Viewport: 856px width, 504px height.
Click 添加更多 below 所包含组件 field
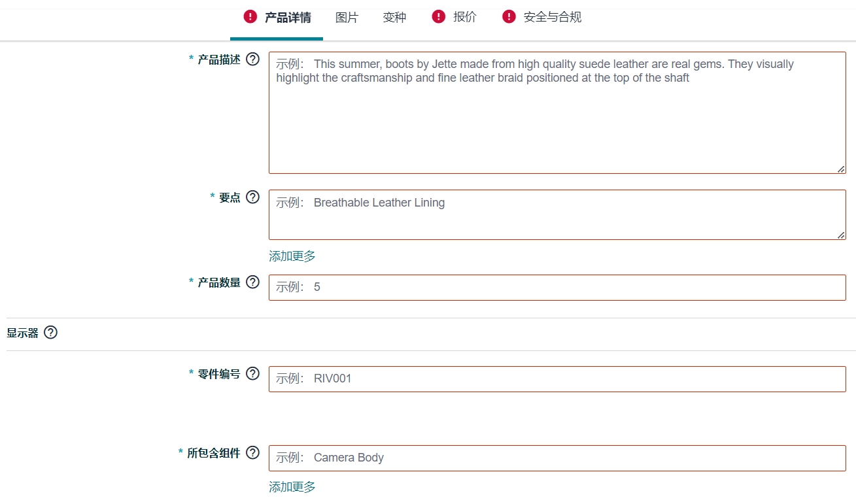(292, 487)
